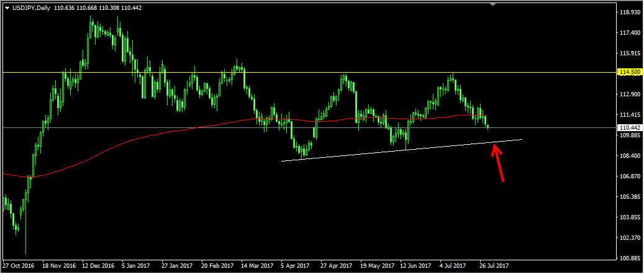Click the 12 Dec 2016 date label
The image size is (644, 274).
coord(98,266)
